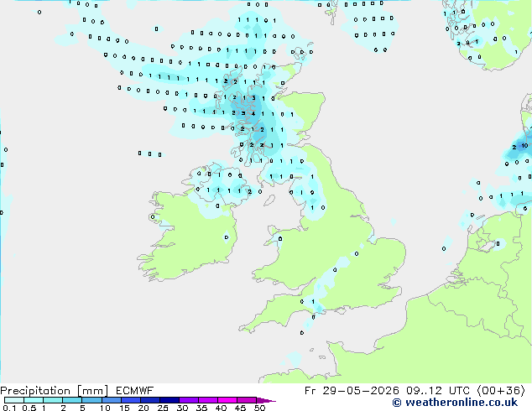Click the '50' legend scale label
The height and width of the screenshot is (411, 532).
point(259,408)
